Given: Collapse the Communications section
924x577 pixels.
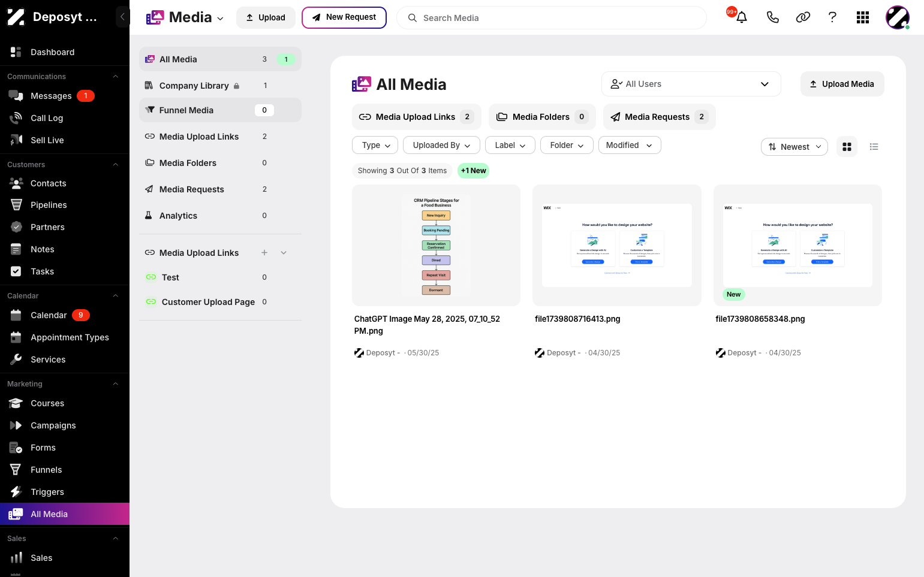Looking at the screenshot, I should [116, 77].
